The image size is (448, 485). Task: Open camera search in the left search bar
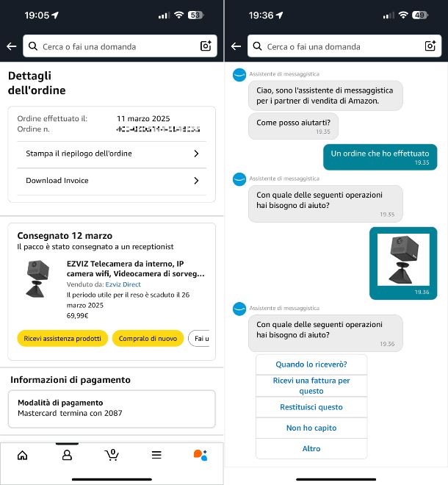(206, 46)
